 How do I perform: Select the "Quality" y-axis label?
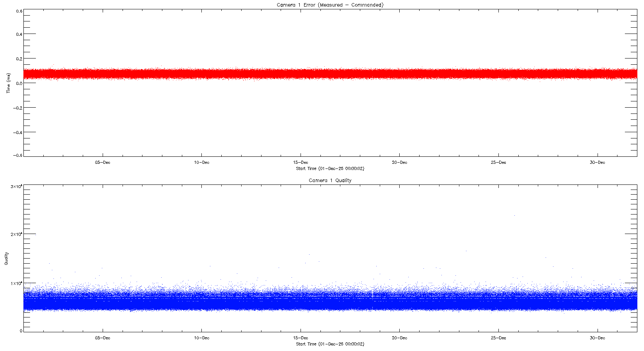pos(6,259)
